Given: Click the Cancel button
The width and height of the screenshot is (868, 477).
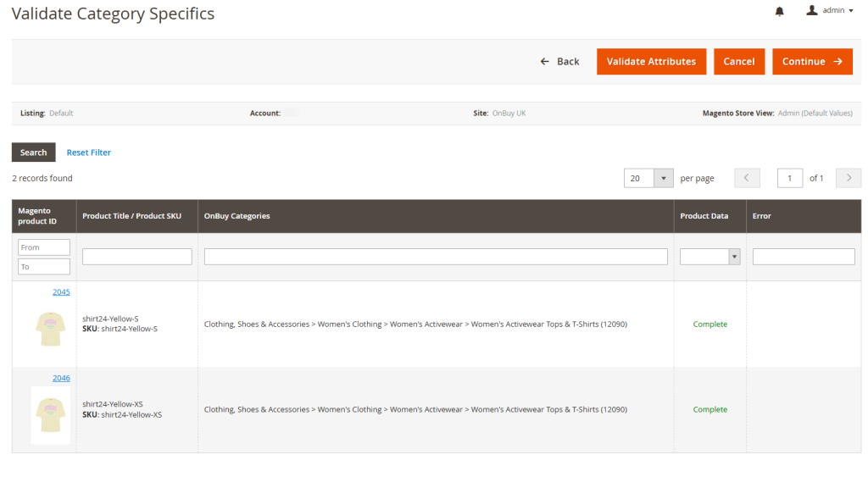Looking at the screenshot, I should [738, 62].
